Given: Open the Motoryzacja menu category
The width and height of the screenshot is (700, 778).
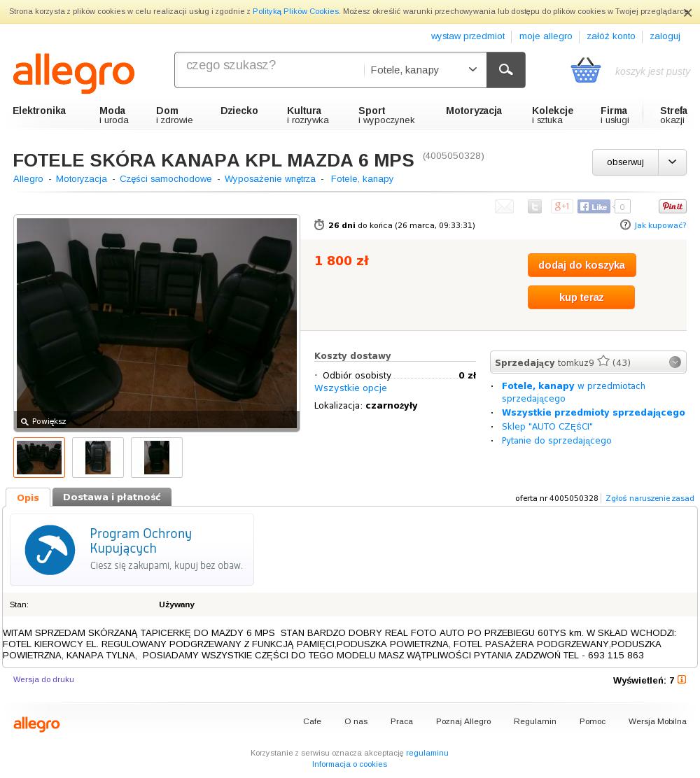Looking at the screenshot, I should coord(474,111).
